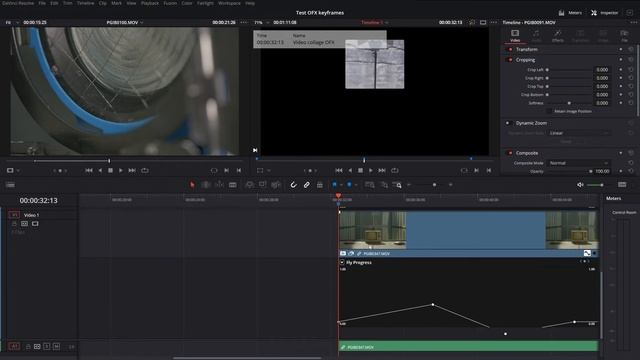The height and width of the screenshot is (360, 640).
Task: Adjust the crop Softness slider
Action: [570, 103]
